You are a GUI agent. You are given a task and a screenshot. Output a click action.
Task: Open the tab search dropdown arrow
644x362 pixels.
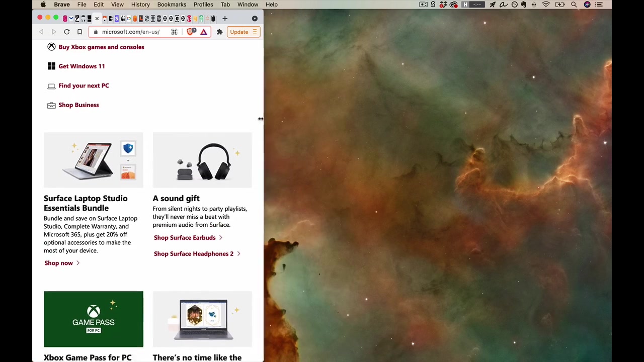[x=255, y=19]
